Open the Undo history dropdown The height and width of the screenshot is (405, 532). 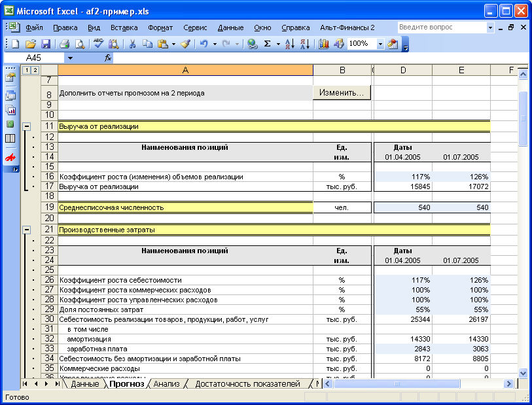[x=215, y=44]
